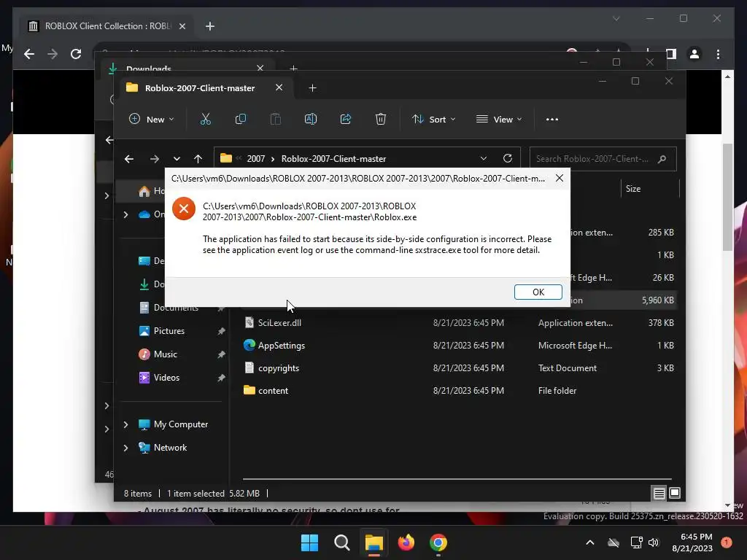Select the ROBLOX Client Collection browser tab
The image size is (747, 560).
107,26
